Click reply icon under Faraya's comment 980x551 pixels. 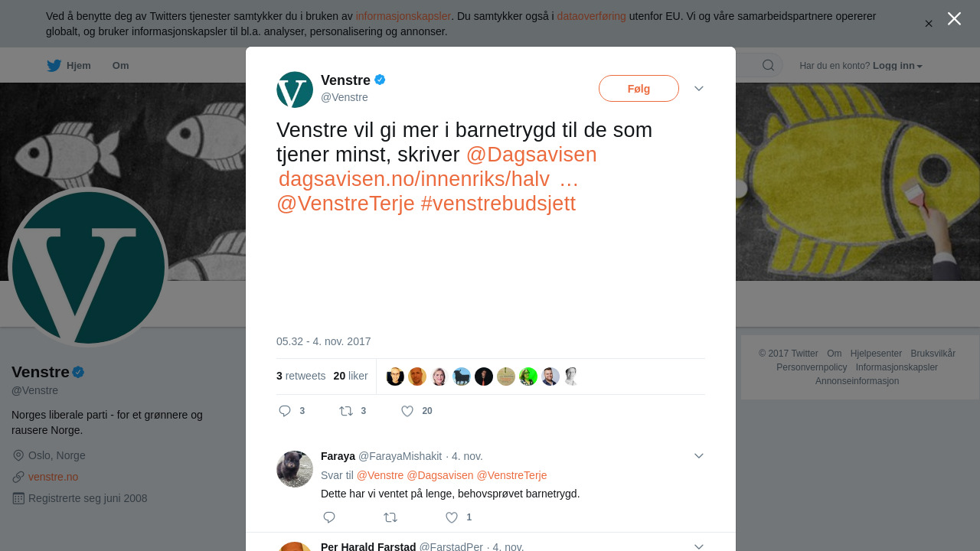[x=329, y=517]
